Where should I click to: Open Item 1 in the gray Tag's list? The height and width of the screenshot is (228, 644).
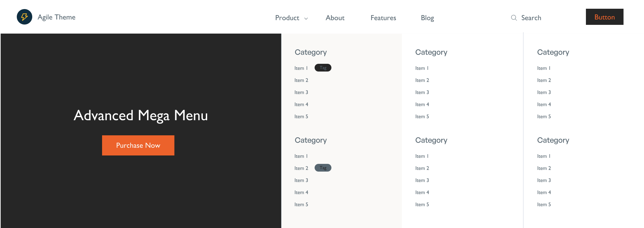point(301,156)
